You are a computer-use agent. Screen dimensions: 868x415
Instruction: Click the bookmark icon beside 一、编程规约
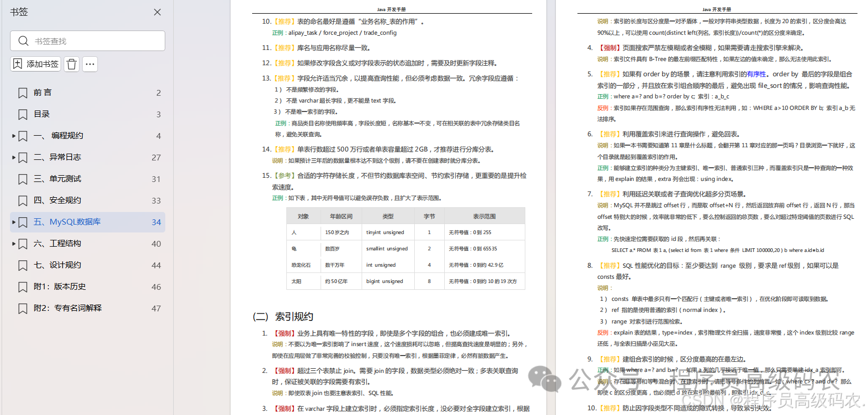23,136
